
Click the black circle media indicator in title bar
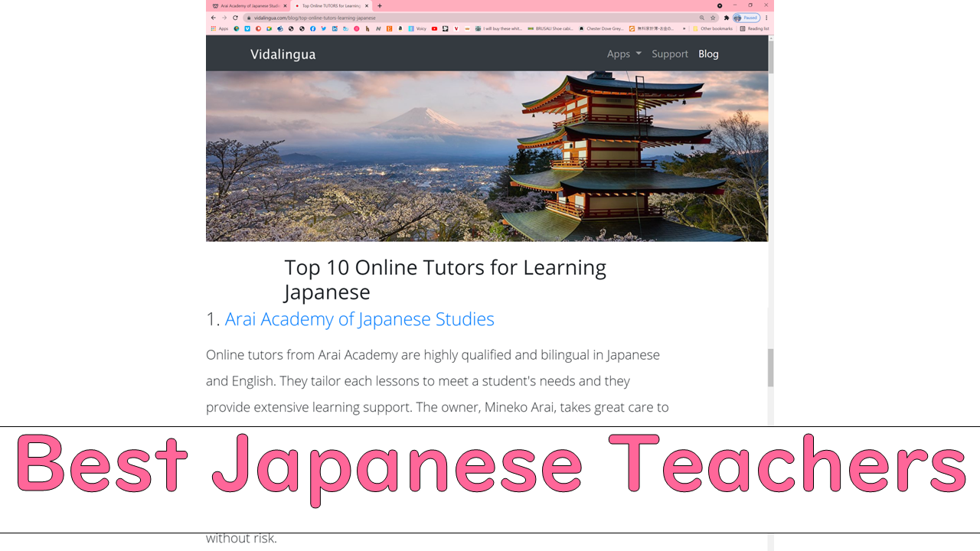pos(720,5)
